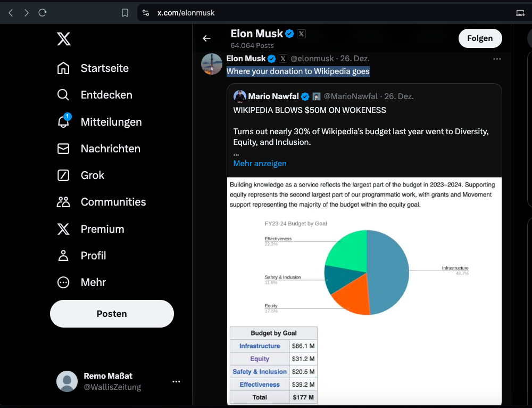This screenshot has width=532, height=408.
Task: Click back arrow beside Elon Musk header
Action: [206, 38]
